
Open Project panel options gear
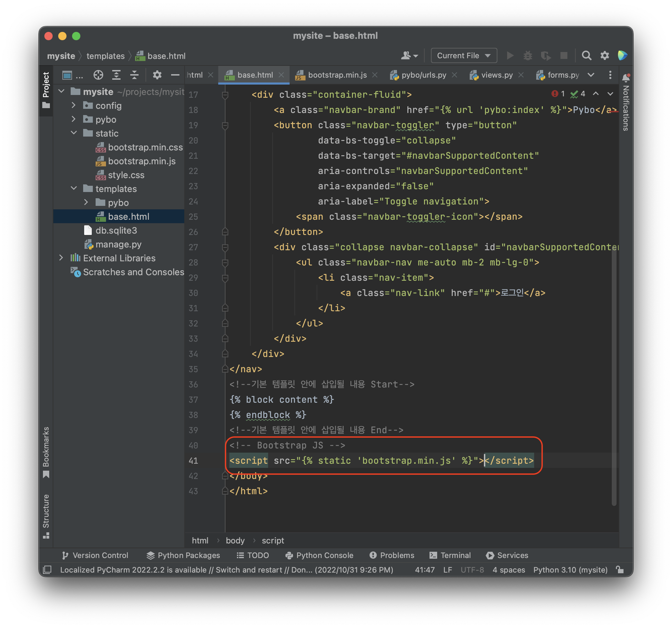pyautogui.click(x=157, y=75)
